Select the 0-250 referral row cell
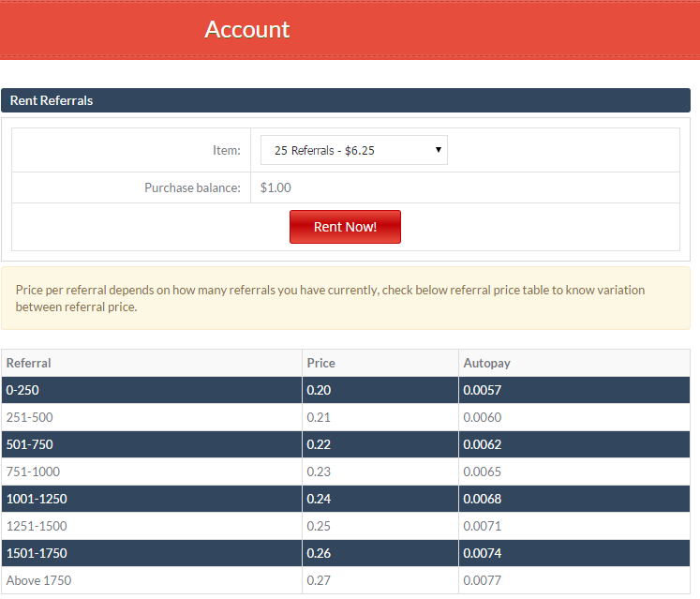This screenshot has width=700, height=599. coord(152,390)
